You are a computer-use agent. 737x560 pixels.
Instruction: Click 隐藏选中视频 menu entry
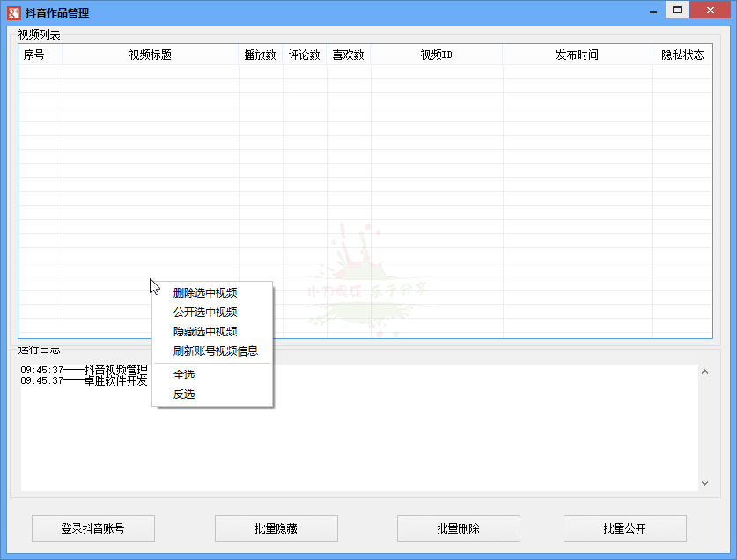[x=205, y=332]
